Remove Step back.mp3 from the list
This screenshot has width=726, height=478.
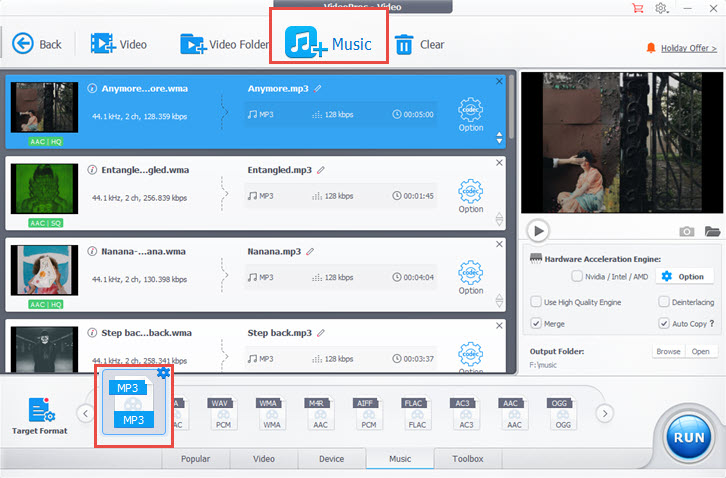(499, 326)
